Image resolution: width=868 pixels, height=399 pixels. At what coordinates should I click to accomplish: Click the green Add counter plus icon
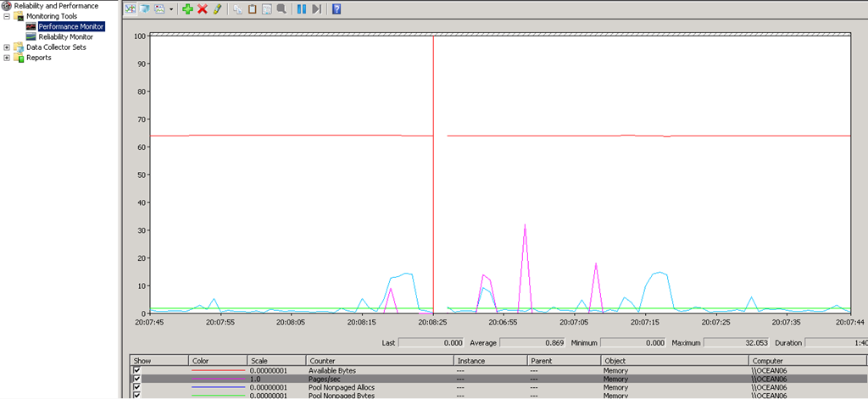187,8
